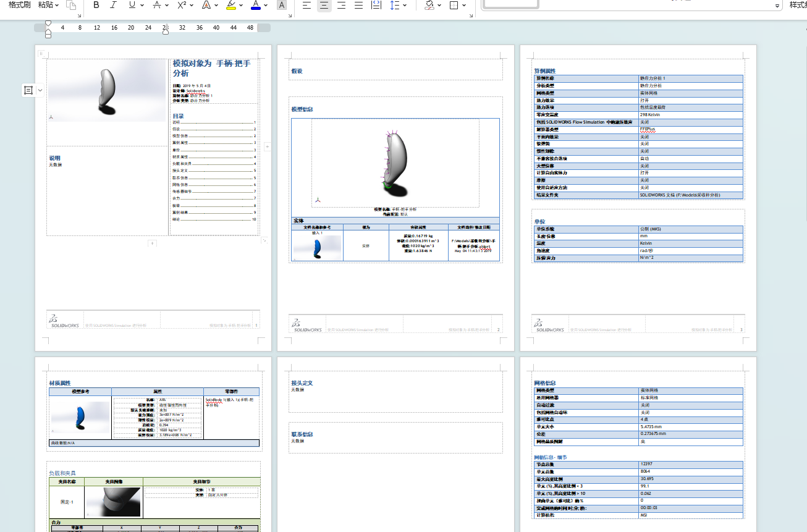The width and height of the screenshot is (807, 532).
Task: Click the Borders icon
Action: point(454,5)
